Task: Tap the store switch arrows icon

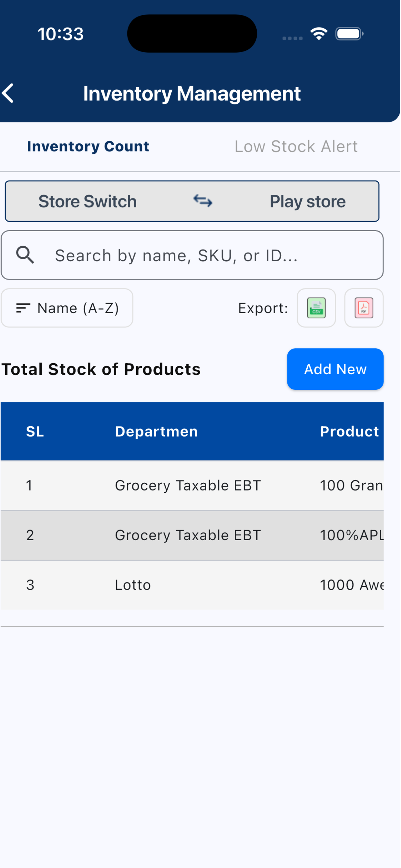Action: click(203, 201)
